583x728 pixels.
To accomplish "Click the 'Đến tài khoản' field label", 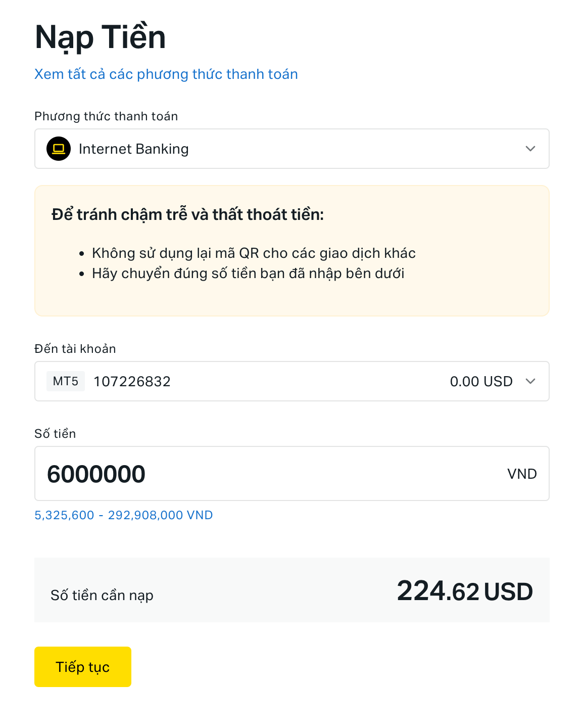I will [75, 349].
